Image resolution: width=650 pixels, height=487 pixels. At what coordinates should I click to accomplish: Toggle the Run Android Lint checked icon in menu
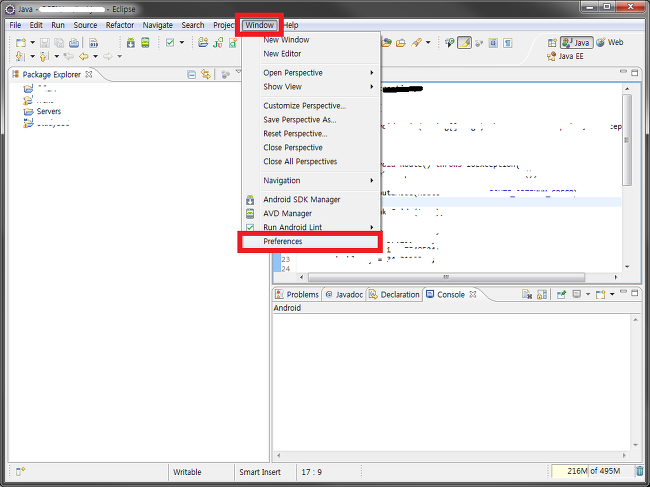250,228
